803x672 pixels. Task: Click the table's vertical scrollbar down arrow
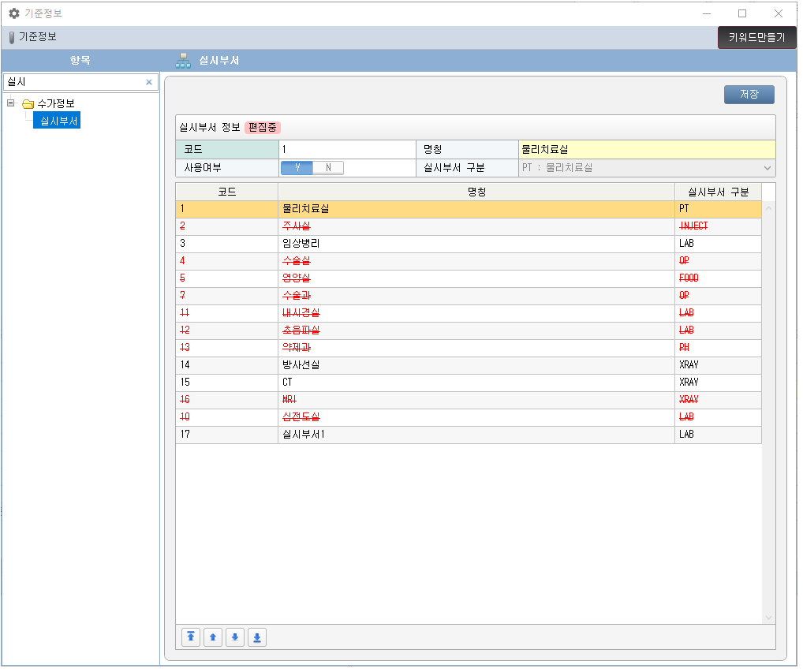[768, 618]
